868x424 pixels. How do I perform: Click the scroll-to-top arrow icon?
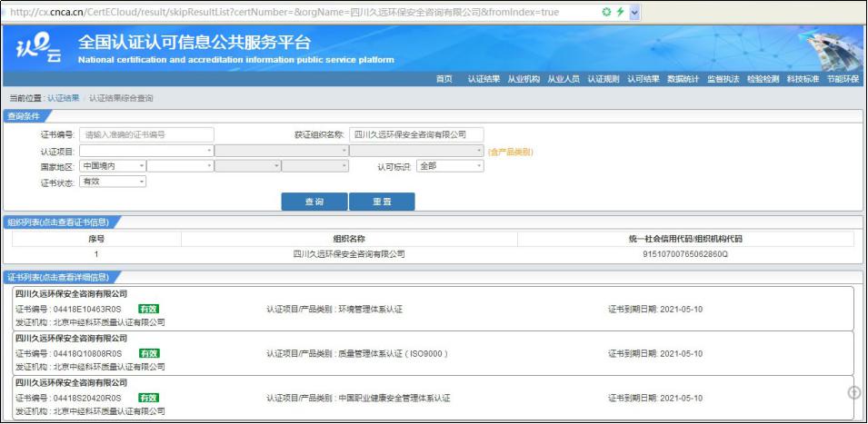tap(854, 392)
